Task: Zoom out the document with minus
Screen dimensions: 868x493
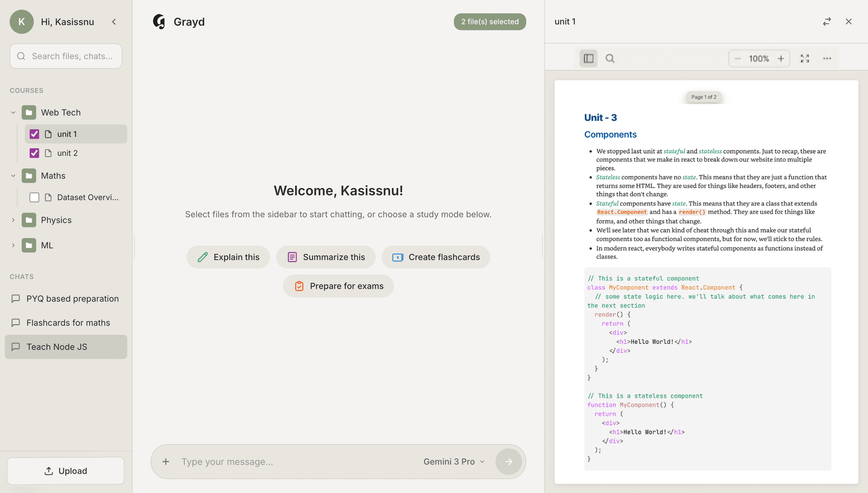Action: click(x=737, y=59)
